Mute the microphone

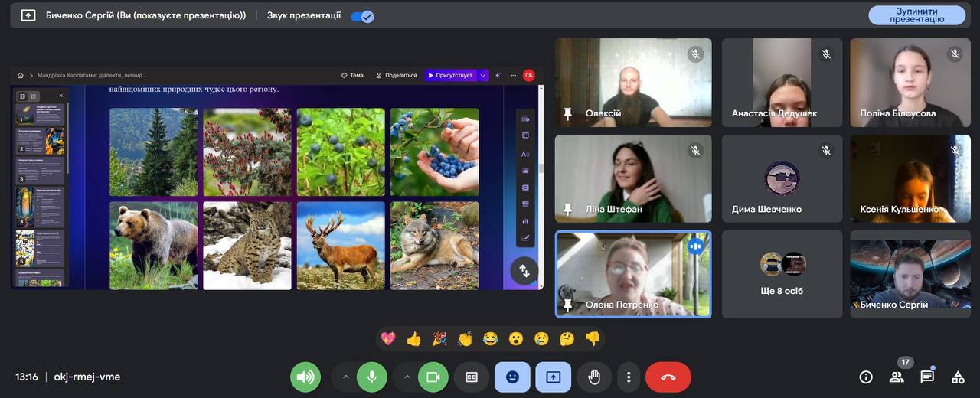(x=372, y=377)
